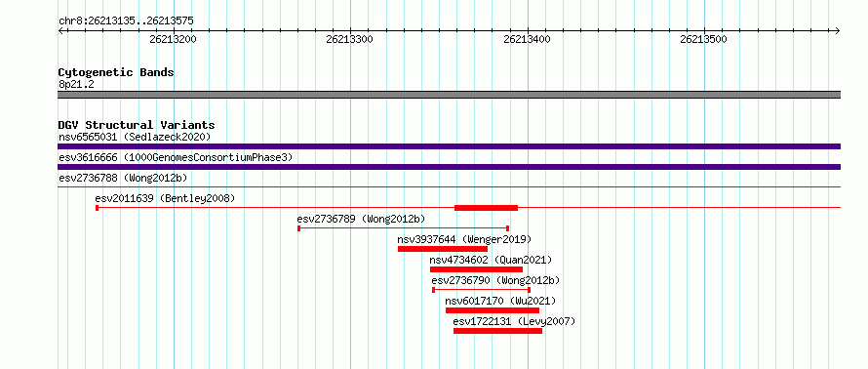Select the nsv3937644 red variant bar
Screen dimensions: 868x369
pos(443,249)
